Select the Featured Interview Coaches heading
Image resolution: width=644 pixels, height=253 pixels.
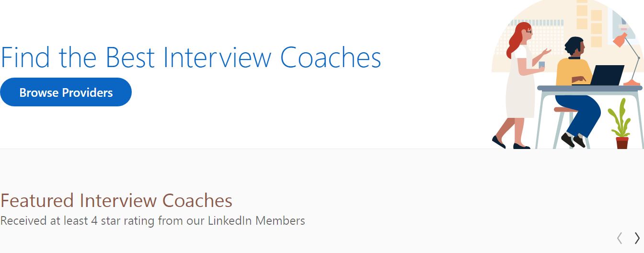pyautogui.click(x=116, y=200)
